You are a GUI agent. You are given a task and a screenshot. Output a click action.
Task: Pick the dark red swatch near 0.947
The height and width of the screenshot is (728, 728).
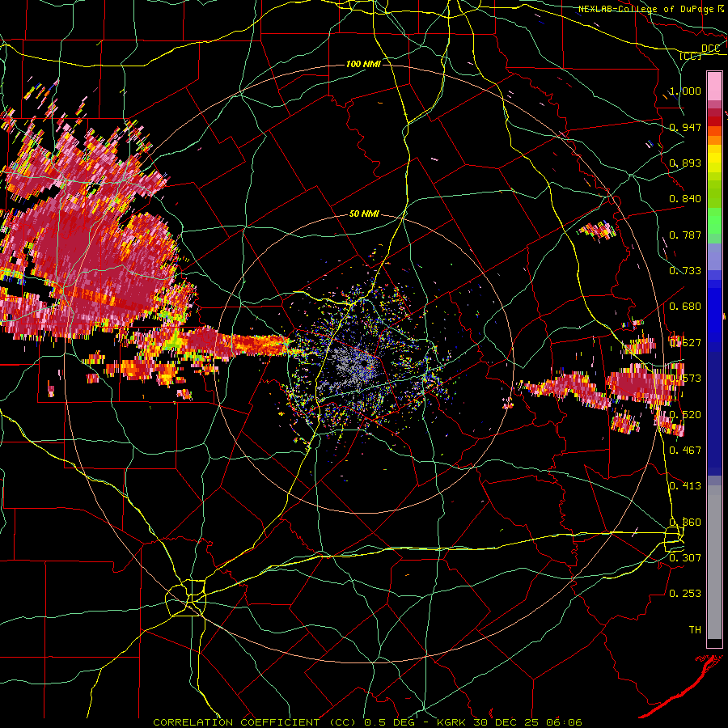pos(714,121)
